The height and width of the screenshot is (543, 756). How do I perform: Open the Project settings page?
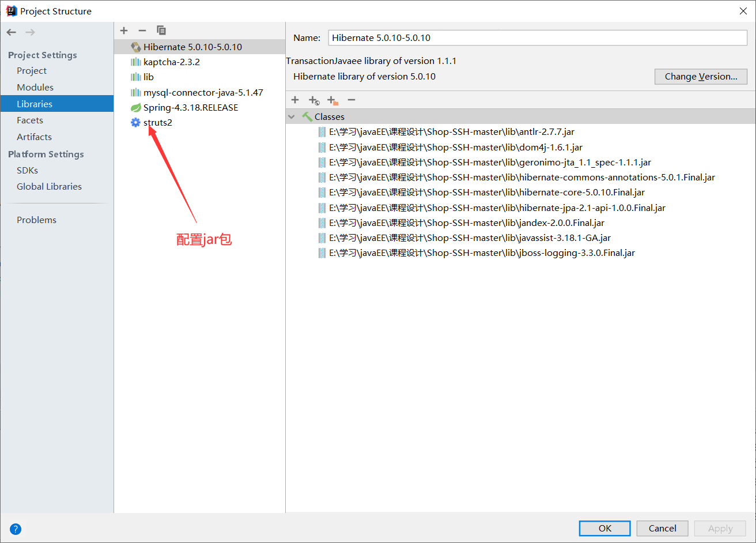coord(32,71)
